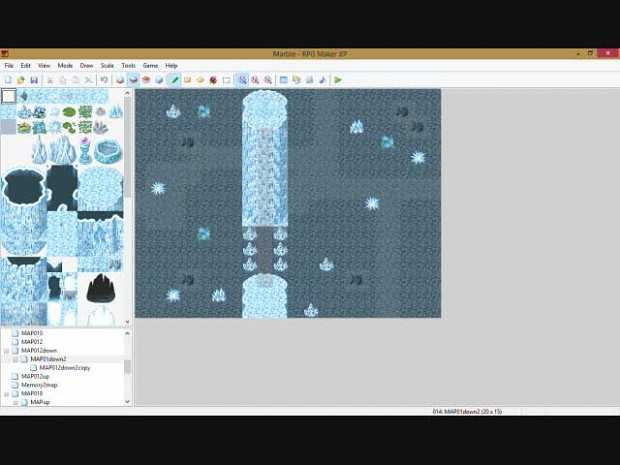
Task: Open the Draw menu
Action: click(x=87, y=66)
